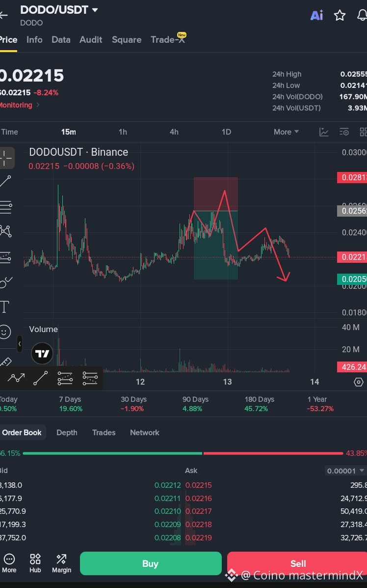This screenshot has height=588, width=367.
Task: Choose the simple line tool in popup
Action: point(40,378)
